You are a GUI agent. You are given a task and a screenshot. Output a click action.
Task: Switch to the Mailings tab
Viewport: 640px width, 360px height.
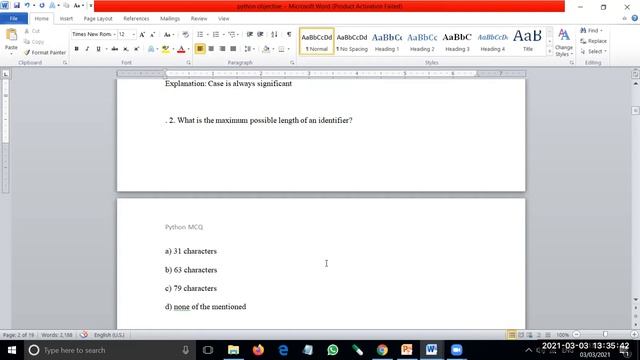(170, 19)
